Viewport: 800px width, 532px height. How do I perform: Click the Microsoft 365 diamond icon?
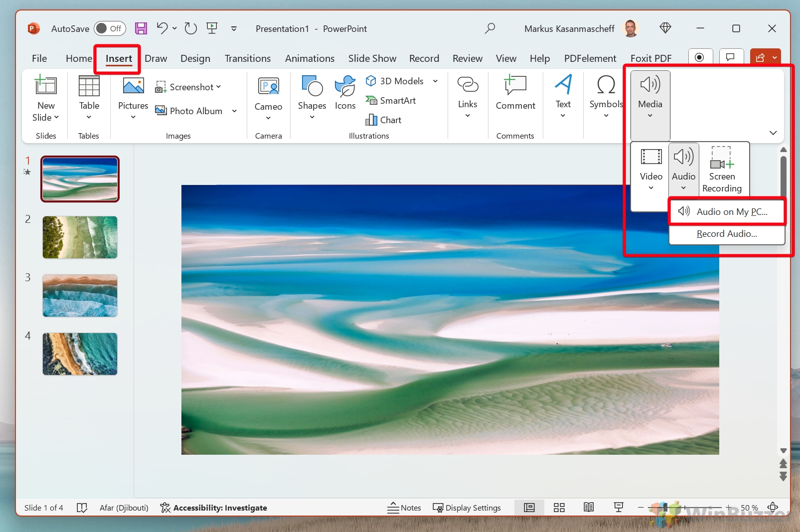[x=665, y=28]
